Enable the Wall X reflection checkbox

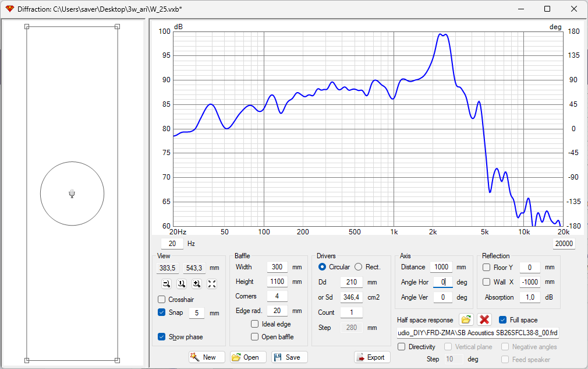(x=486, y=282)
